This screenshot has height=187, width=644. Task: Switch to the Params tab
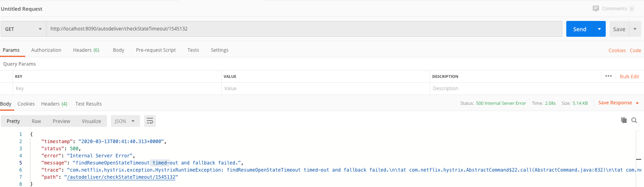pyautogui.click(x=11, y=50)
